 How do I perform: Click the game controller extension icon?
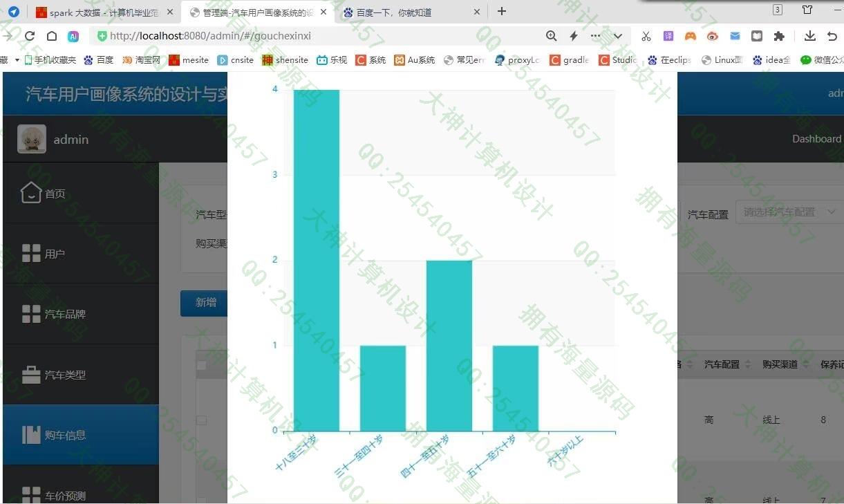[691, 36]
